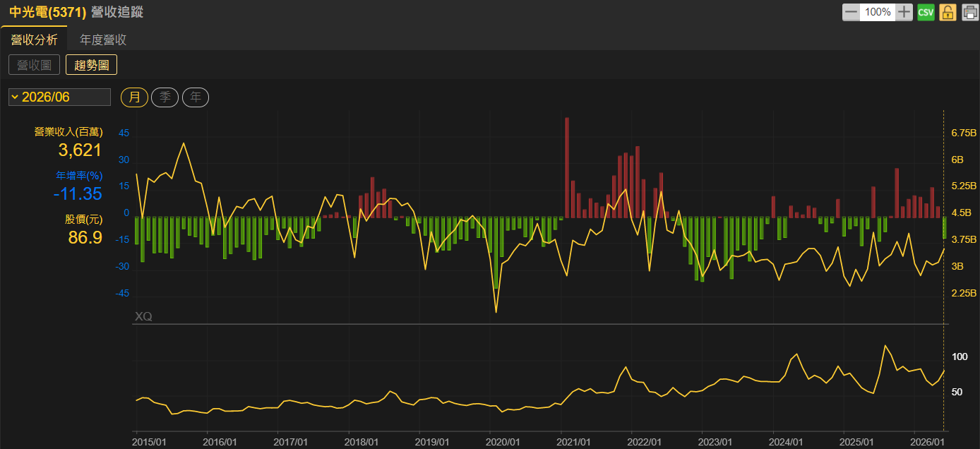This screenshot has width=980, height=449.
Task: Select quarterly period 季
Action: 165,97
